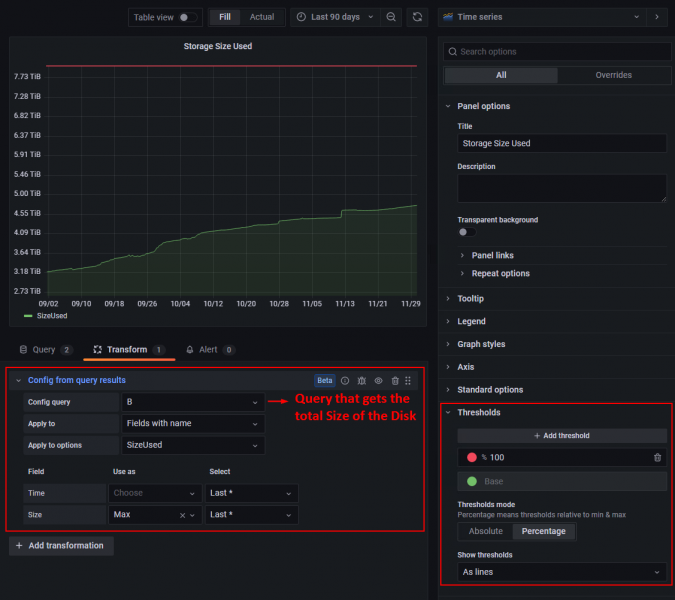Switch to the Alert tab
Viewport: 675px width, 600px height.
[210, 349]
